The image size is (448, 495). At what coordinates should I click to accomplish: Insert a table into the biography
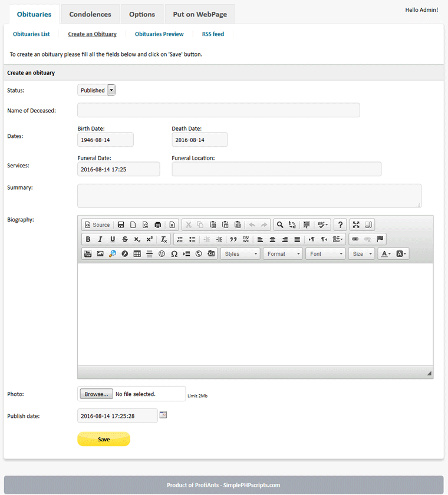coord(137,253)
